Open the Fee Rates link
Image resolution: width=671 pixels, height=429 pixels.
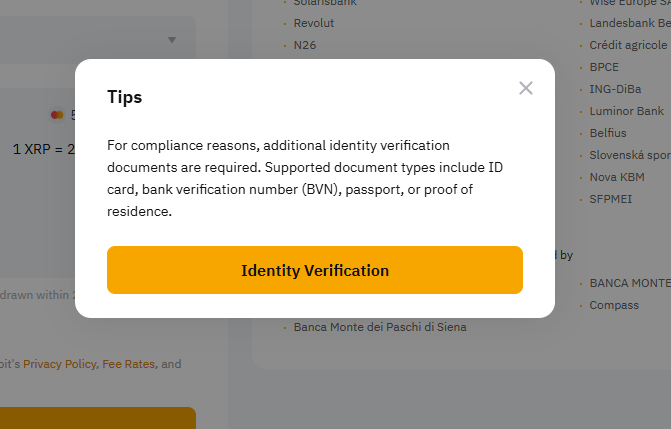pos(128,364)
